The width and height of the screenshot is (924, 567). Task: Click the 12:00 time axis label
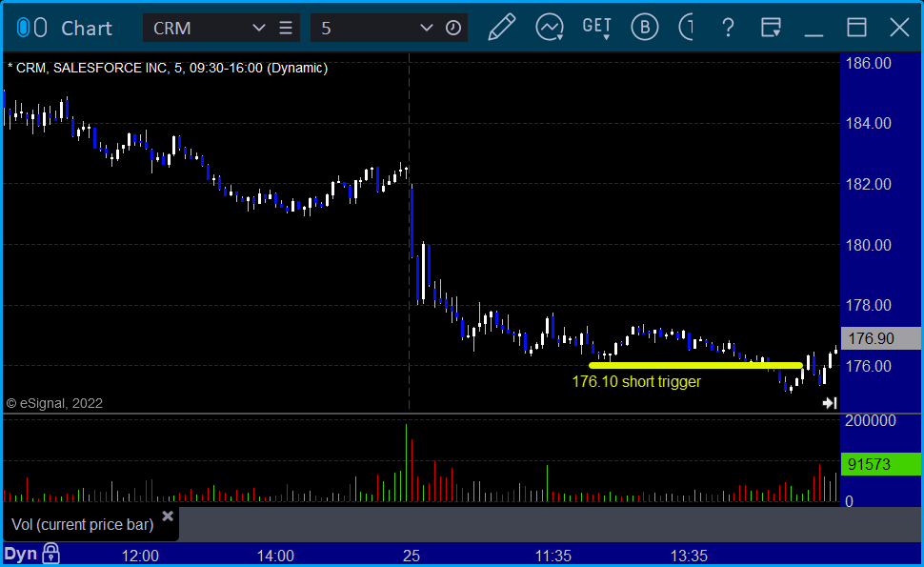point(140,556)
